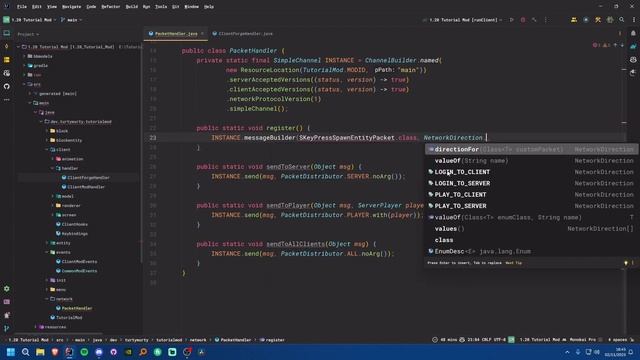This screenshot has width=640, height=360.
Task: Collapse the events package
Action: coord(47,252)
